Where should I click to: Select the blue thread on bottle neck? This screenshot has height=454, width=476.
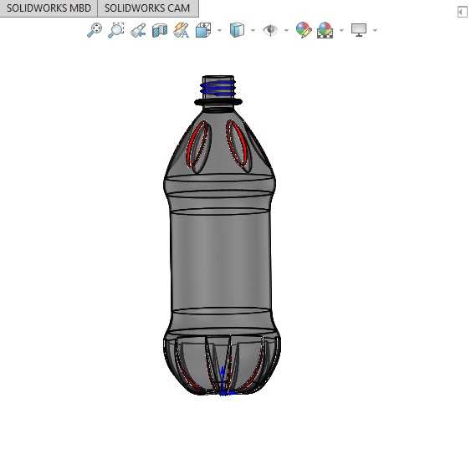218,88
